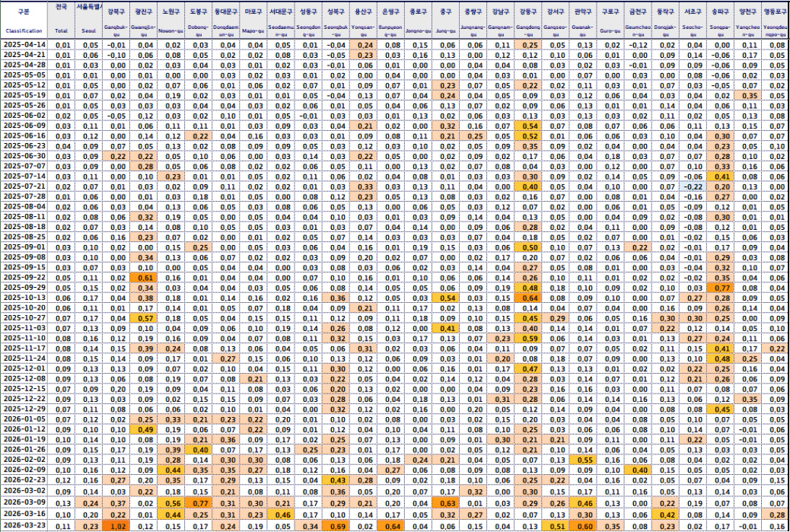
Task: Select the 서울특별시 Seoul column header
Action: [88, 20]
